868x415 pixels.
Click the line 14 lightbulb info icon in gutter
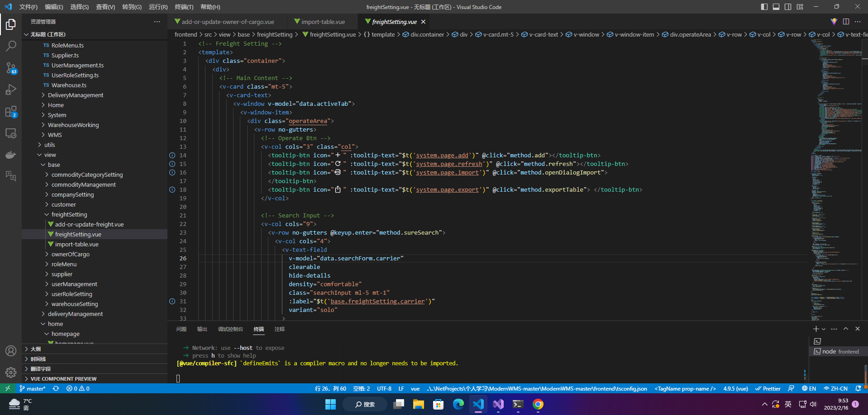(172, 155)
